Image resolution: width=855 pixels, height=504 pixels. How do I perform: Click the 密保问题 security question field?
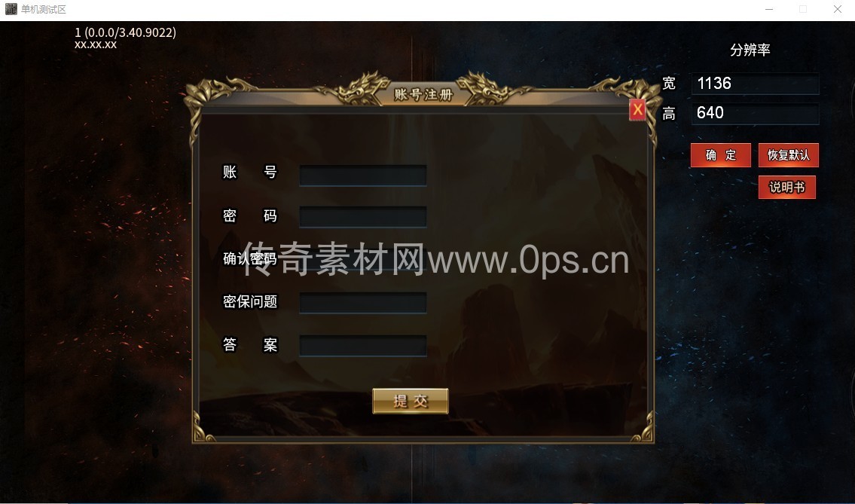pyautogui.click(x=362, y=303)
